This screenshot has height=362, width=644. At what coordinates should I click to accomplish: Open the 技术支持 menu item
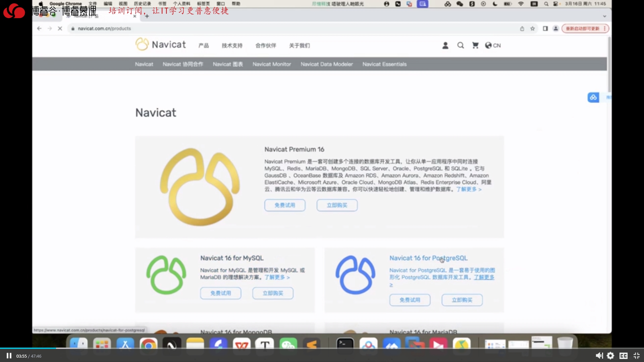pyautogui.click(x=232, y=46)
